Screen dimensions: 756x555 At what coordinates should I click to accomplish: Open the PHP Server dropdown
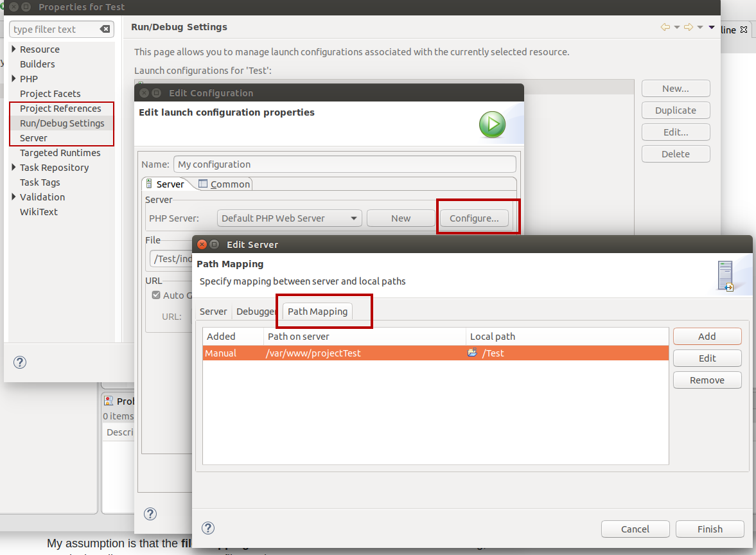click(289, 218)
